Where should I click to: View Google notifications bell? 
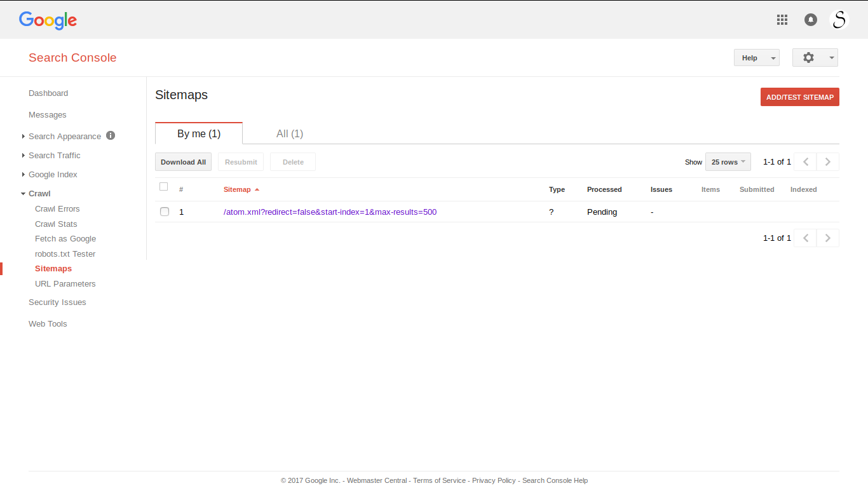[811, 20]
